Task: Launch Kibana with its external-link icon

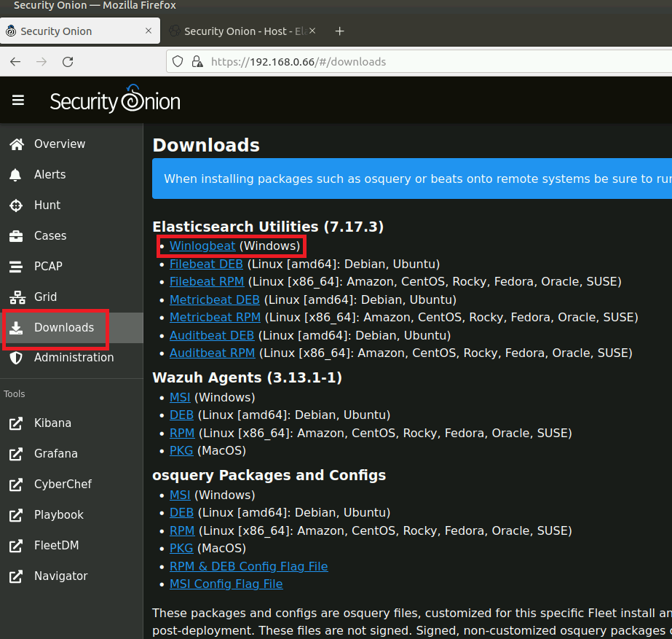Action: 16,423
